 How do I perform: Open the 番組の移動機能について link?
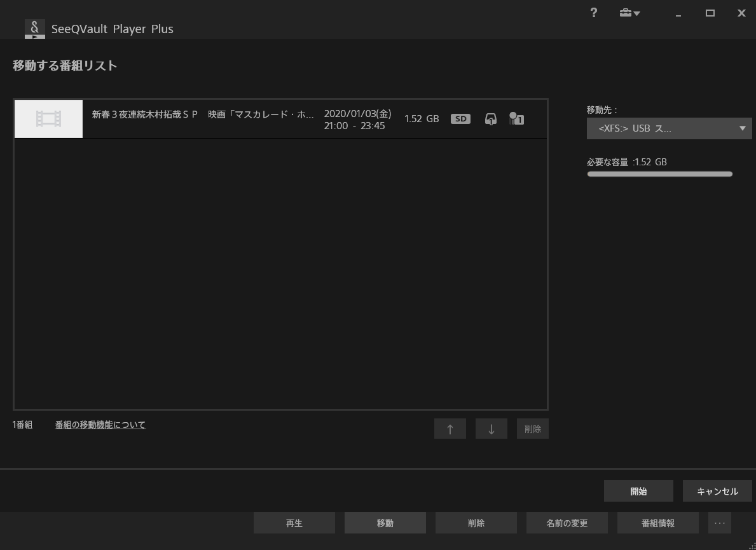point(100,425)
